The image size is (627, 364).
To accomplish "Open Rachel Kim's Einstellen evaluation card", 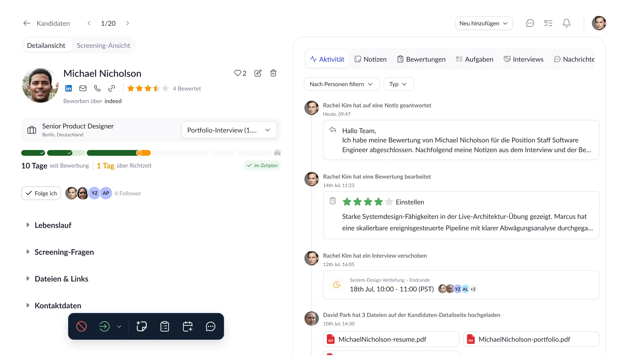I will pyautogui.click(x=461, y=215).
